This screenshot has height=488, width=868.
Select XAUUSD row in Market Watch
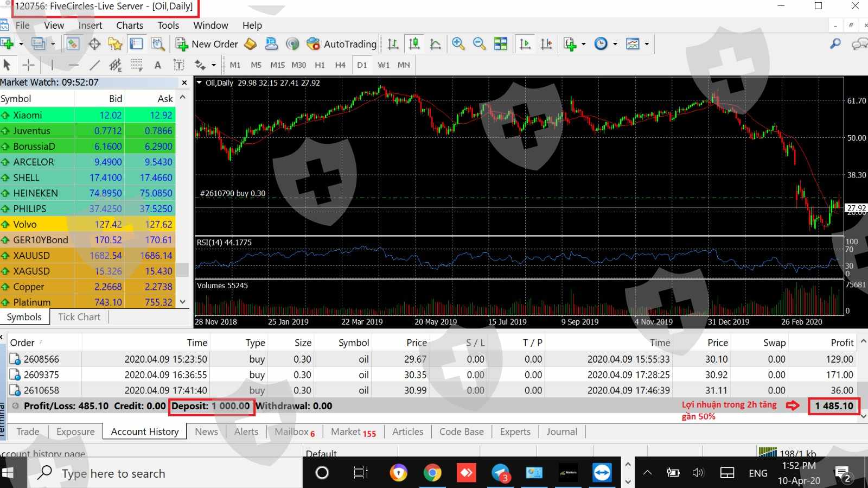(31, 255)
